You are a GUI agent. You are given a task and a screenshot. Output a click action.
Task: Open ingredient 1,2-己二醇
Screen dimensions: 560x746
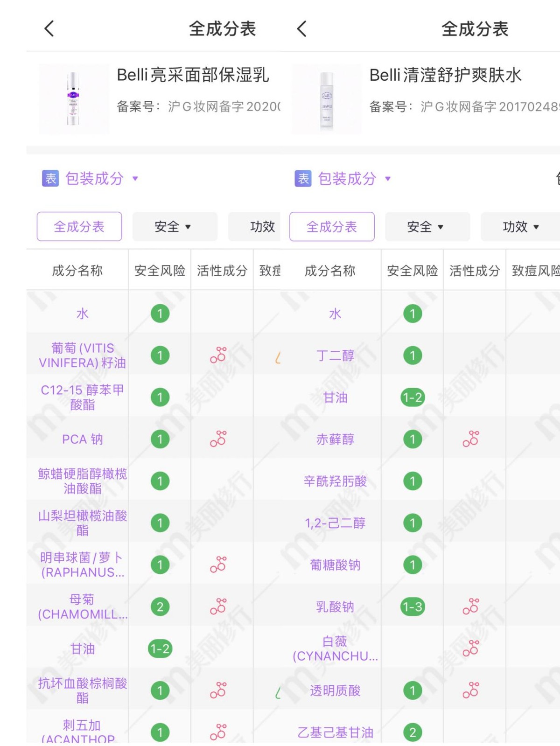[x=335, y=523]
